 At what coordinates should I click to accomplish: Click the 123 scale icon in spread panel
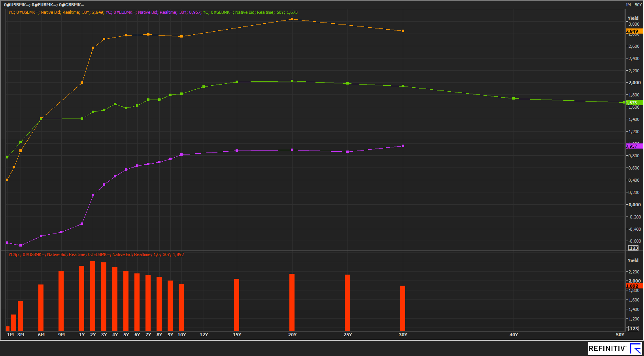click(633, 329)
